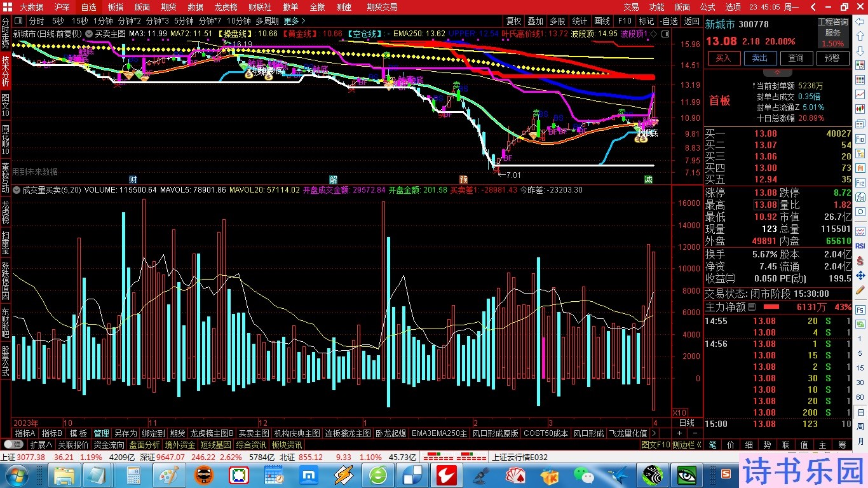The height and width of the screenshot is (488, 868).
Task: Select the candlestick chart icon in right toolbar
Action: (x=860, y=109)
